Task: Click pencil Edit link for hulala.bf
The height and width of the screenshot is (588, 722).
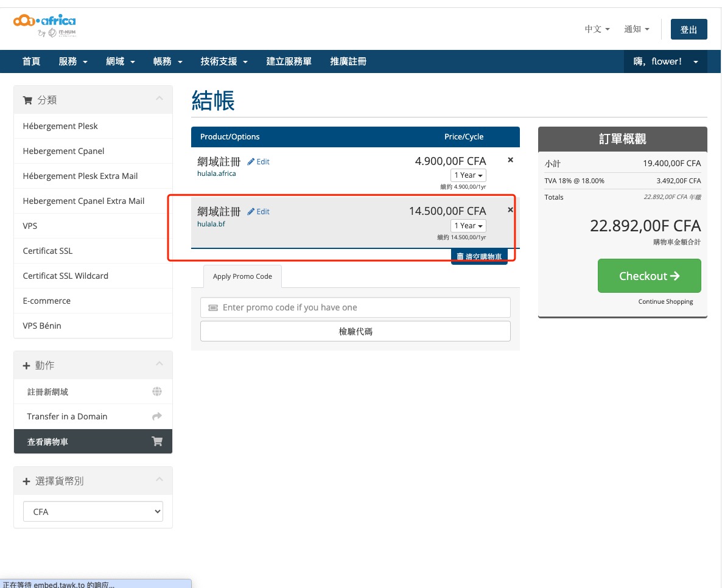Action: tap(258, 212)
